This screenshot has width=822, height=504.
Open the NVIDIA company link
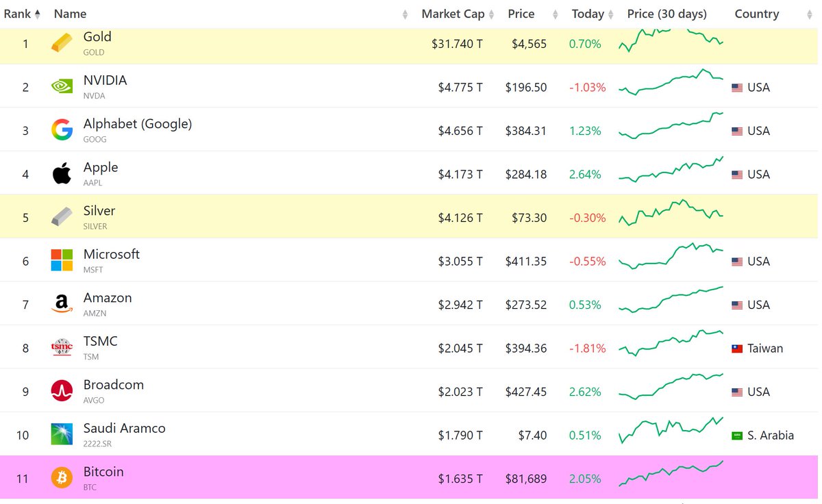click(x=105, y=80)
